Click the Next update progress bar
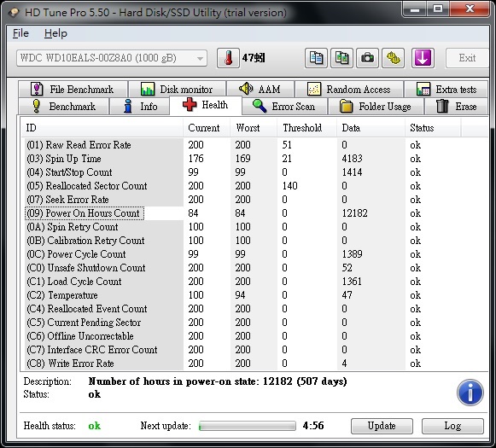496x448 pixels. click(x=248, y=426)
